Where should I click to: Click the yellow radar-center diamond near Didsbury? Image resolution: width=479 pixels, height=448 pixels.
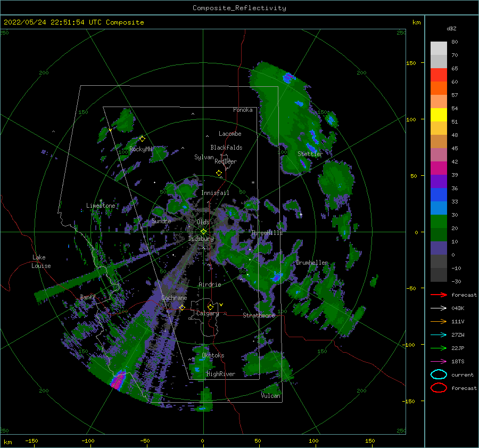[203, 232]
